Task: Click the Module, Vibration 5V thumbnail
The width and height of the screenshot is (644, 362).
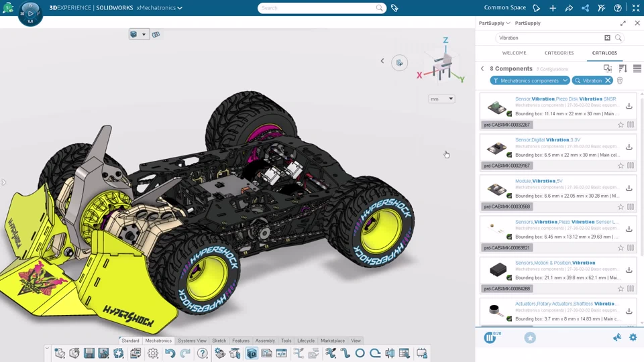Action: (496, 189)
